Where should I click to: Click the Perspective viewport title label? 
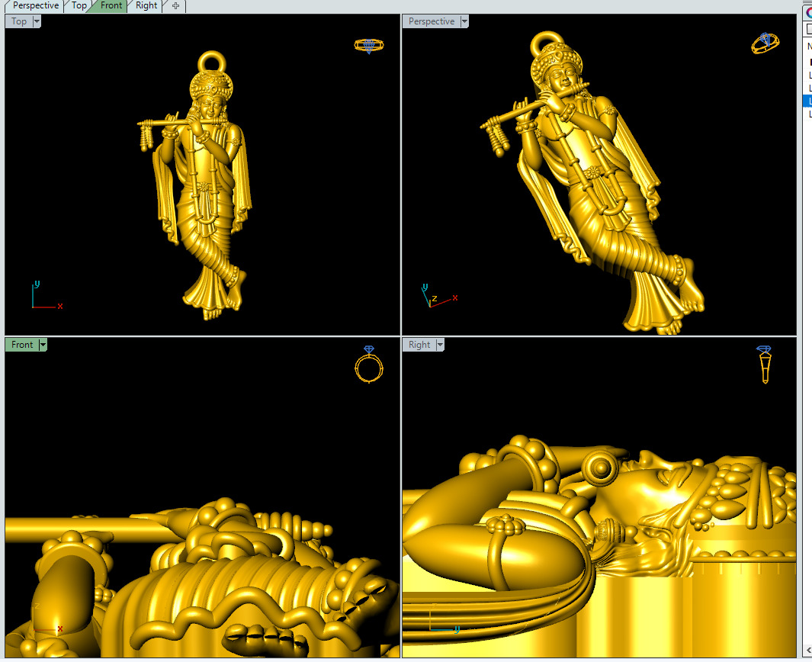click(x=432, y=21)
